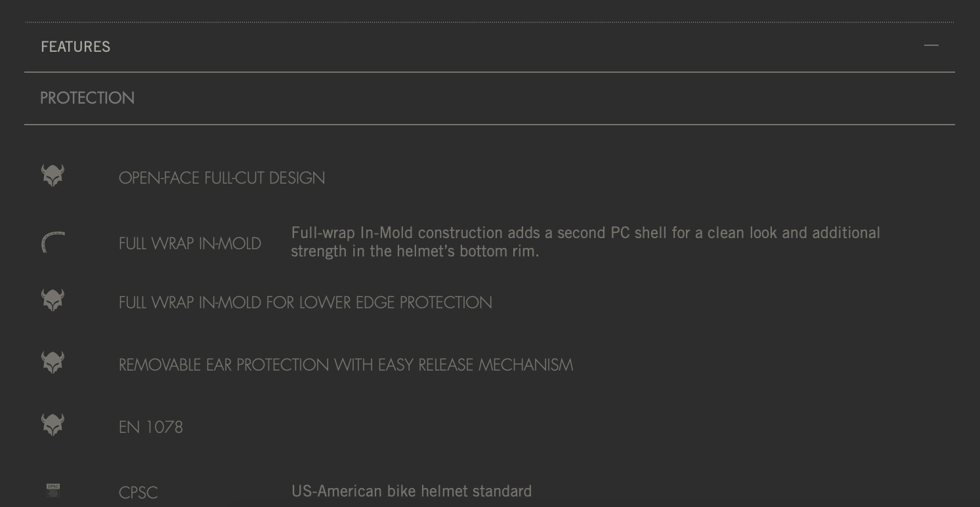Click the divider line below PROTECTION heading
980x507 pixels.
[490, 124]
